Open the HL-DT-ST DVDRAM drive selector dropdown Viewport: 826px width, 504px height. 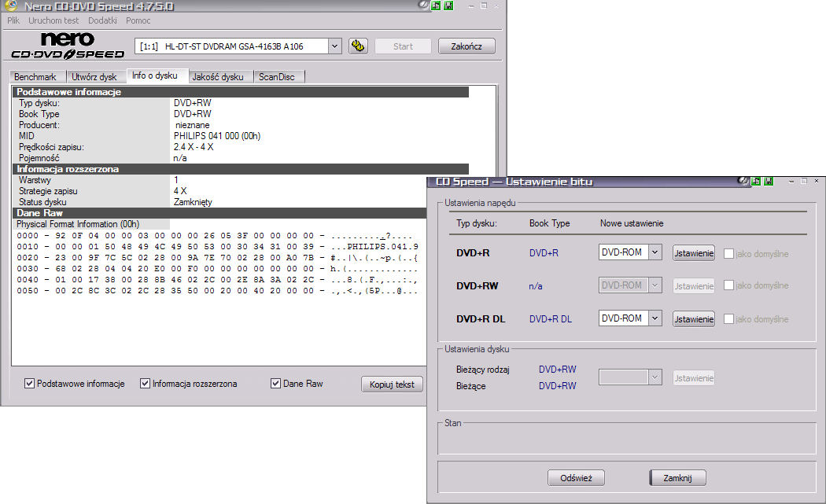(x=334, y=46)
